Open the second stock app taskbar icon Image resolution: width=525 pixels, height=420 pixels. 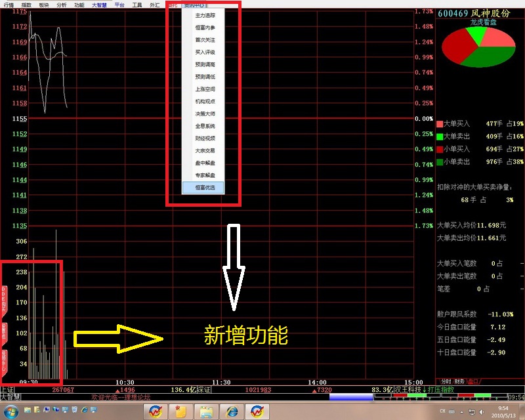[x=257, y=411]
